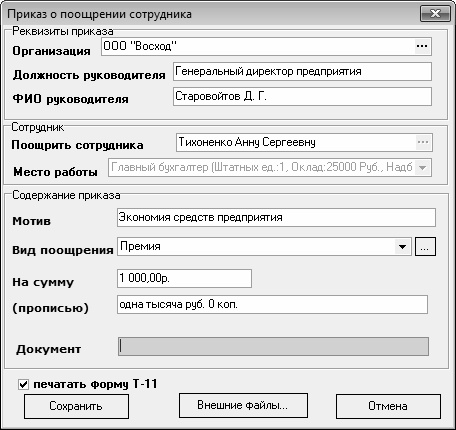Screen dimensions: 456x430
Task: Click the gray 'Документ' field
Action: click(273, 346)
